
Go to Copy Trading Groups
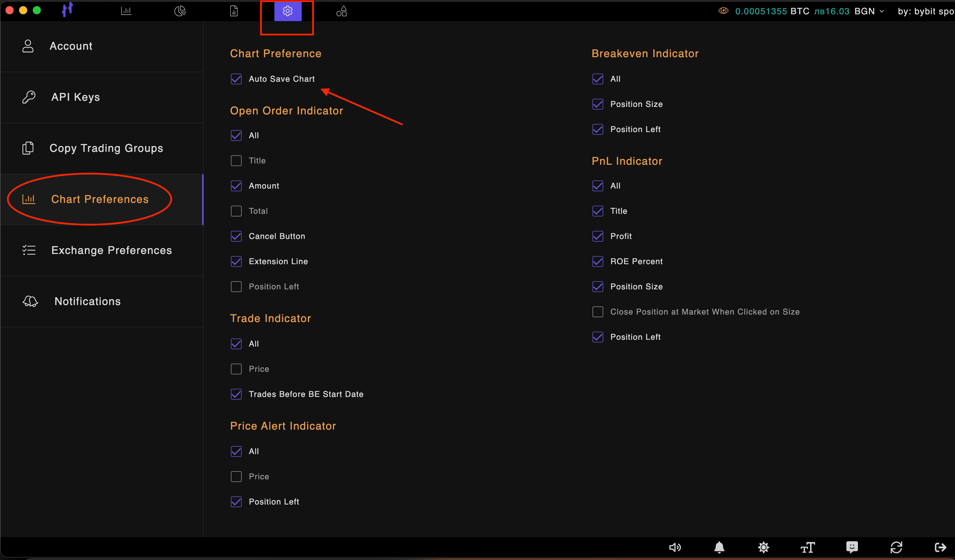click(x=107, y=148)
